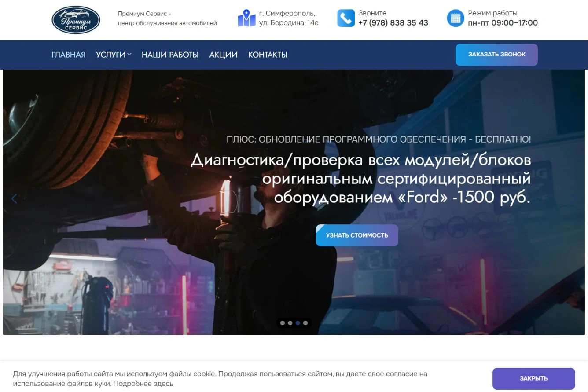
Task: Open the Контакты menu item
Action: click(x=268, y=55)
